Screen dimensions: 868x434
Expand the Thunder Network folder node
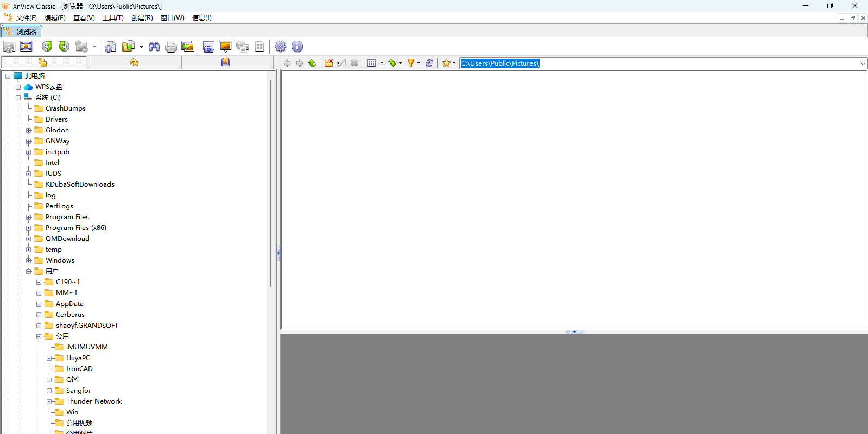coord(49,401)
